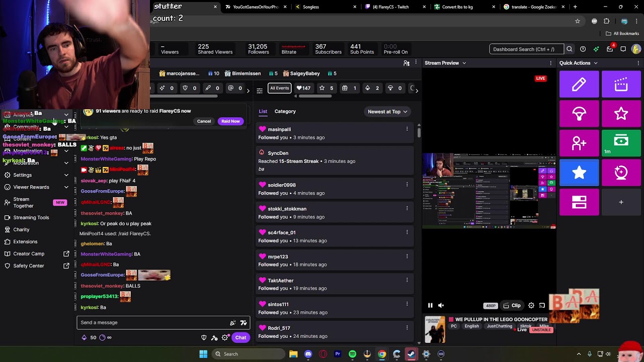Click the magenta outlined star quick action tile
This screenshot has width=644, height=362.
tap(621, 114)
